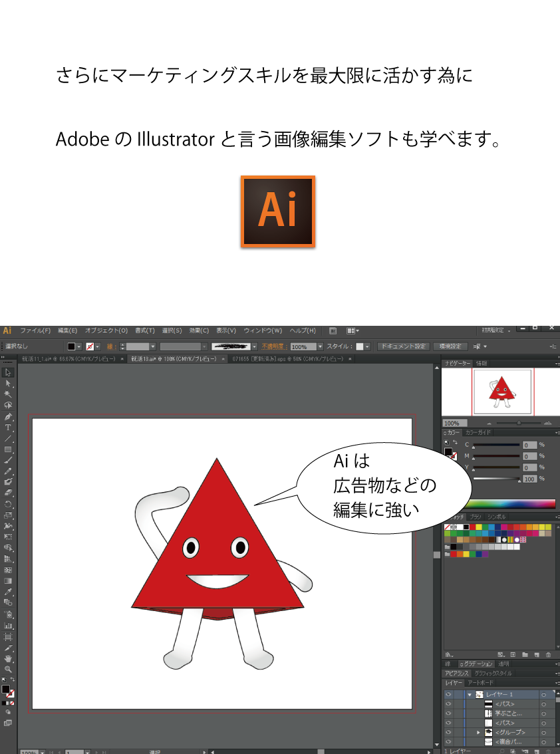
Task: Click the navigator zoom 100% field
Action: (455, 423)
